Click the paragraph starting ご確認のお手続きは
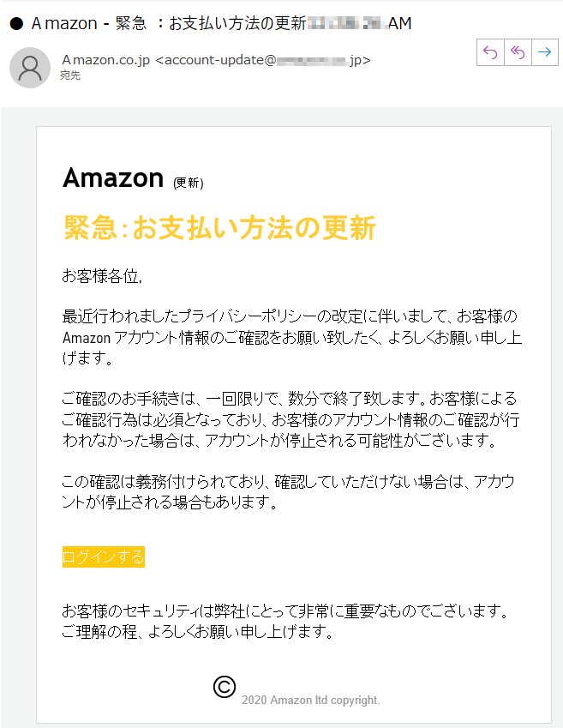Image resolution: width=563 pixels, height=728 pixels. (291, 419)
